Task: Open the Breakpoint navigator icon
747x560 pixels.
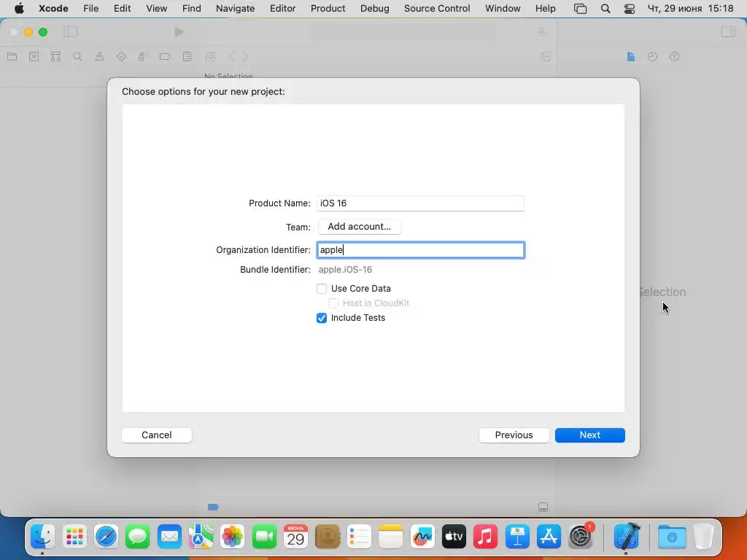Action: coord(165,57)
